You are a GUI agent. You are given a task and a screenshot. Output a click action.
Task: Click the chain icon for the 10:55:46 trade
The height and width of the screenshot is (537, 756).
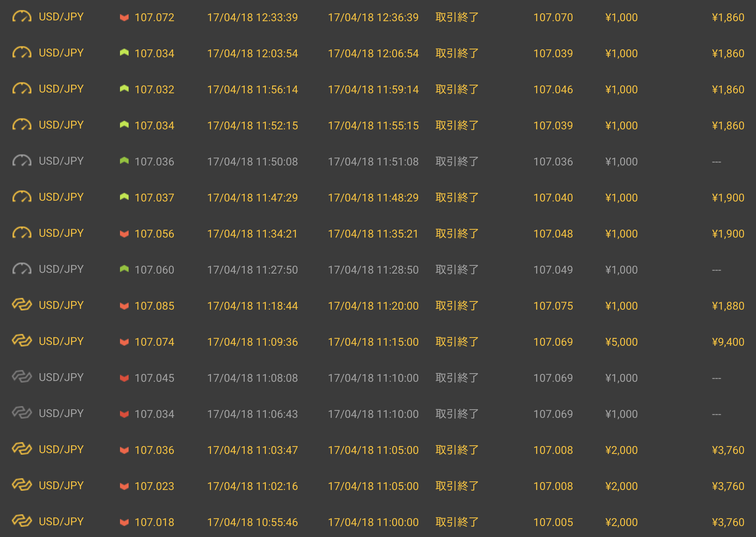tap(22, 521)
